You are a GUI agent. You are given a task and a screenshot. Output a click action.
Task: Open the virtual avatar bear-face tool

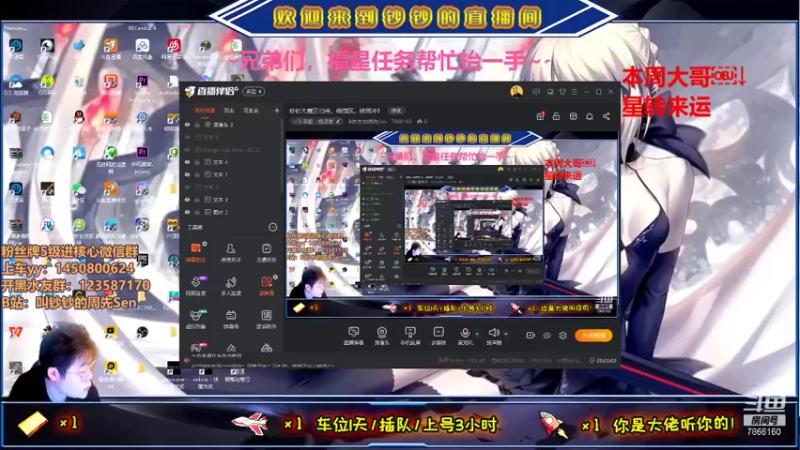pyautogui.click(x=196, y=319)
